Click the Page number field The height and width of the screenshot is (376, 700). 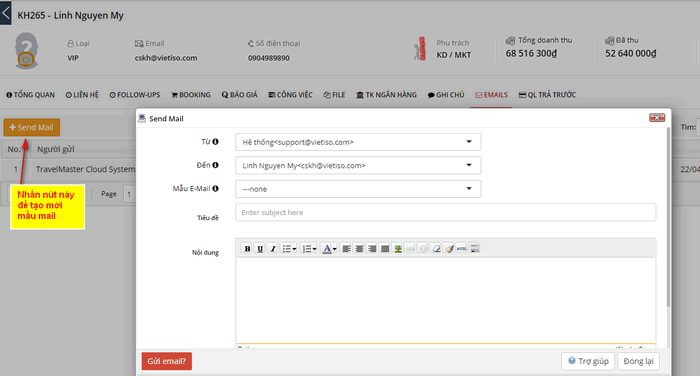(129, 194)
